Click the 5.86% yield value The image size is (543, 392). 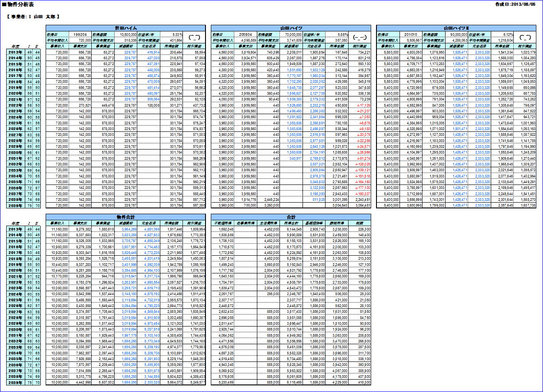click(x=337, y=34)
